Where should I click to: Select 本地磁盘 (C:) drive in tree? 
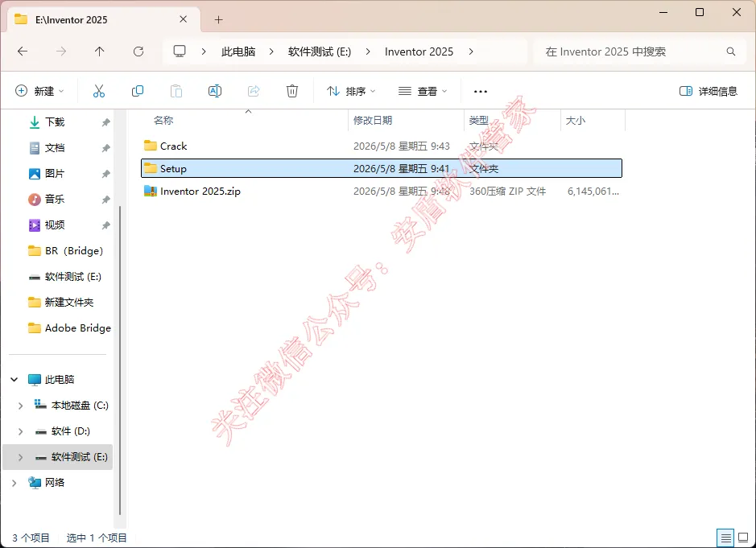[80, 406]
